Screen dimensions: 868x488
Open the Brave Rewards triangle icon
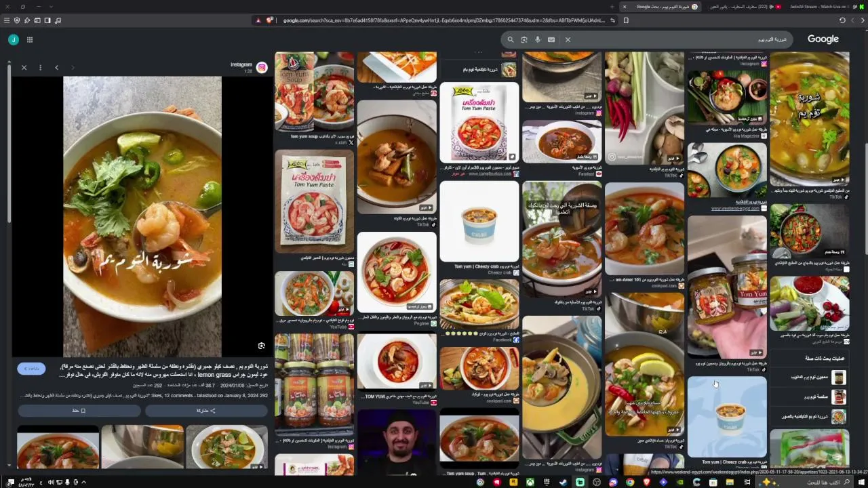(258, 20)
